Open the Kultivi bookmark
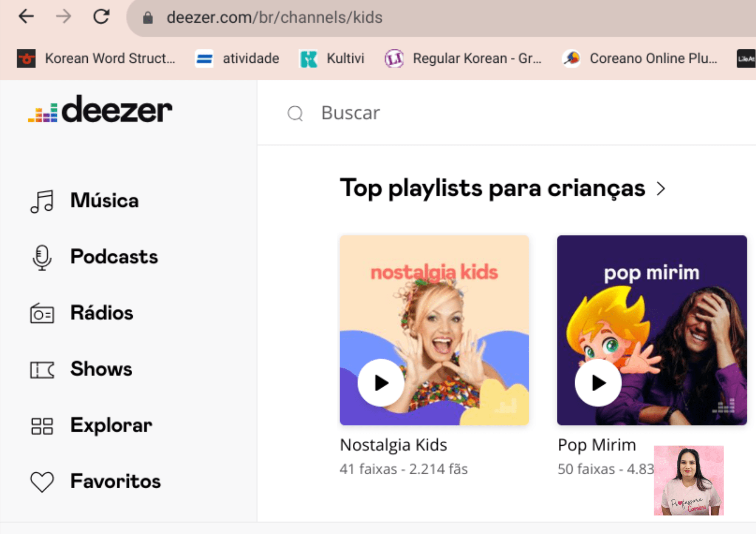 point(332,59)
